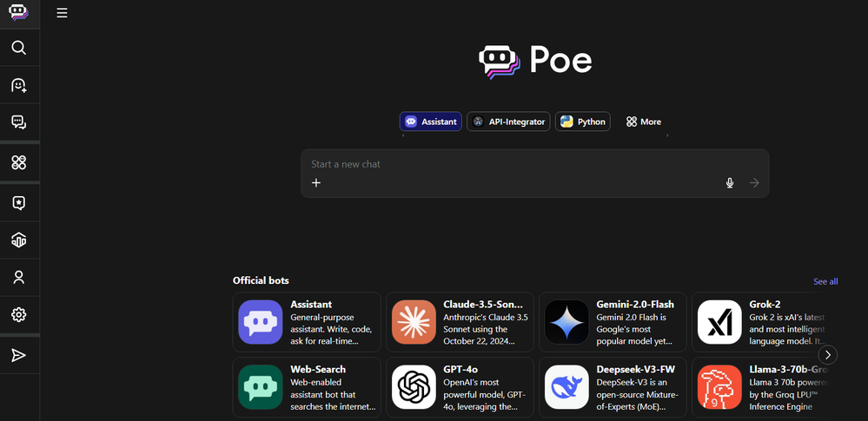Click the Deepseek-V3-FW card title
The height and width of the screenshot is (421, 868).
635,369
